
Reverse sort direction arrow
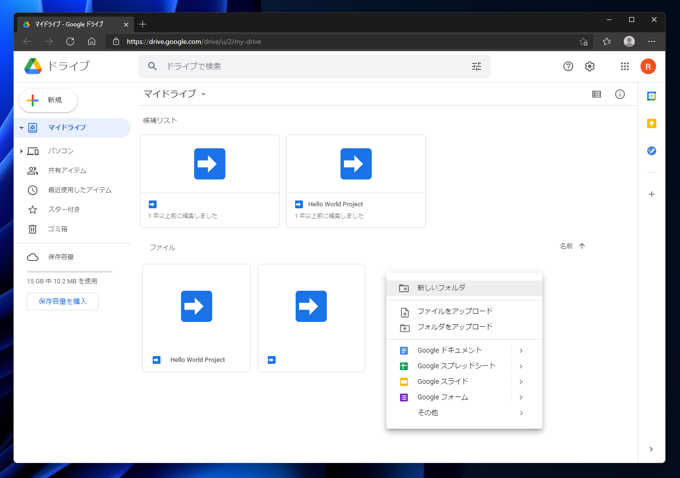click(x=582, y=246)
